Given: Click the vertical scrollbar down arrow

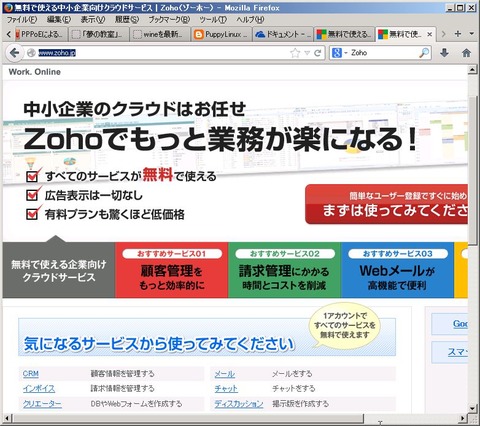Looking at the screenshot, I should coord(472,408).
